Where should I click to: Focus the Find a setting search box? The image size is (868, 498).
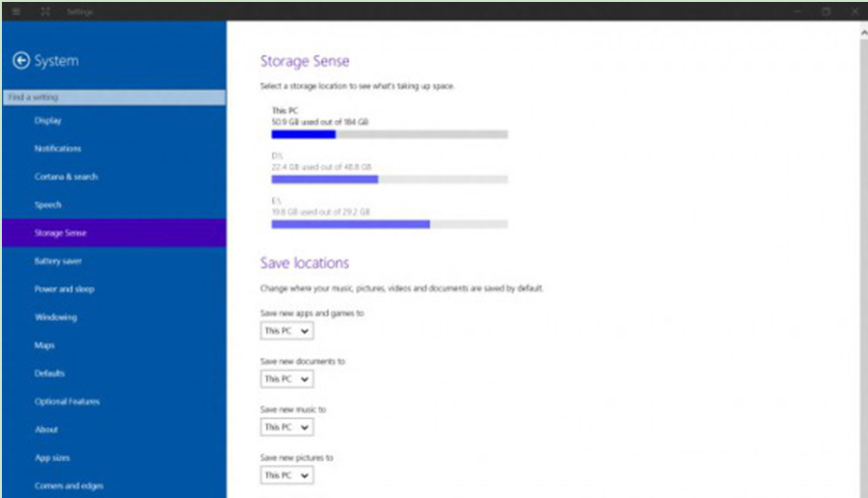pyautogui.click(x=114, y=97)
